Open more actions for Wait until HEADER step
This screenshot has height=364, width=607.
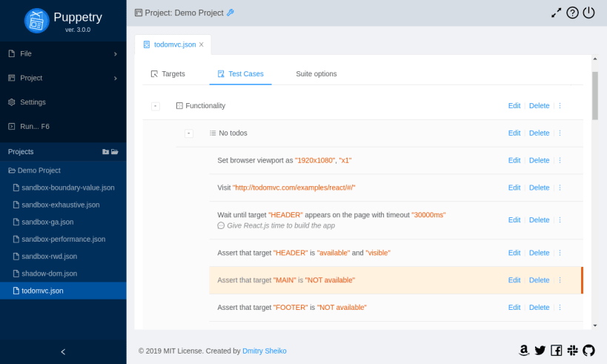(560, 220)
